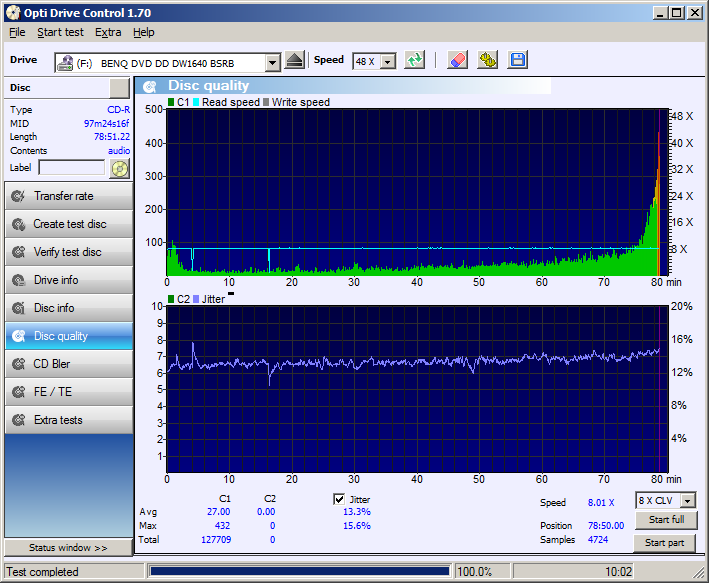The width and height of the screenshot is (709, 583).
Task: Open the Help menu
Action: coord(144,33)
